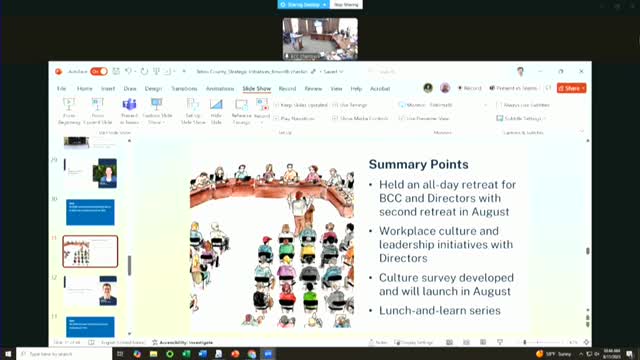
Task: Toggle Use Presenter View checkbox
Action: tap(401, 118)
